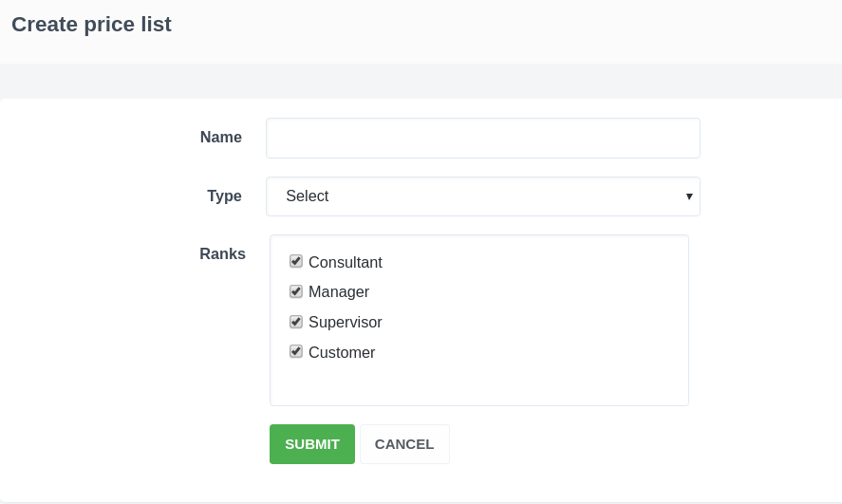842x504 pixels.
Task: Cancel the price list creation
Action: click(x=404, y=444)
